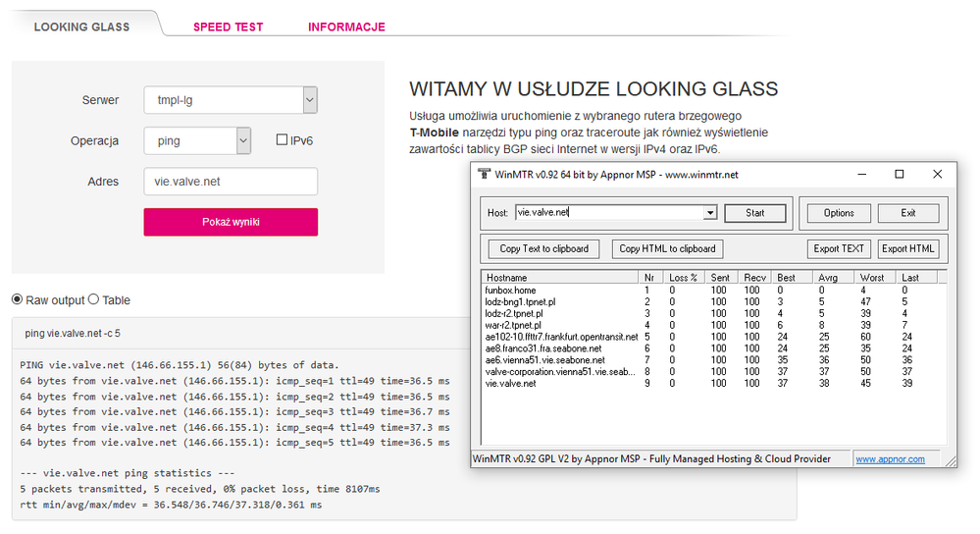
Task: Click the '5 packets transmitted' statistics line
Action: point(199,489)
